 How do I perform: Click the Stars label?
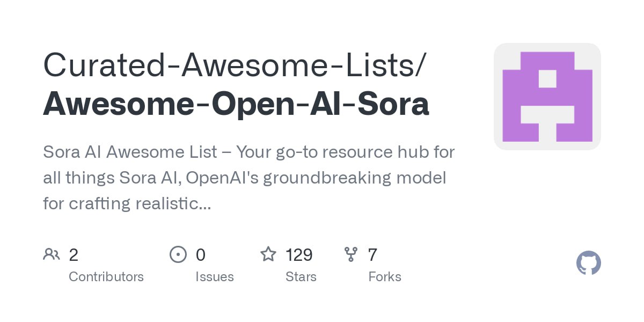[301, 277]
